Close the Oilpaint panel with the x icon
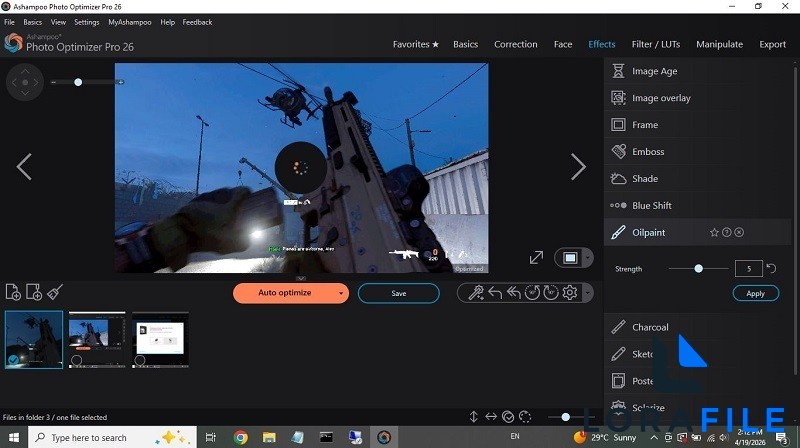800x448 pixels. coord(739,232)
